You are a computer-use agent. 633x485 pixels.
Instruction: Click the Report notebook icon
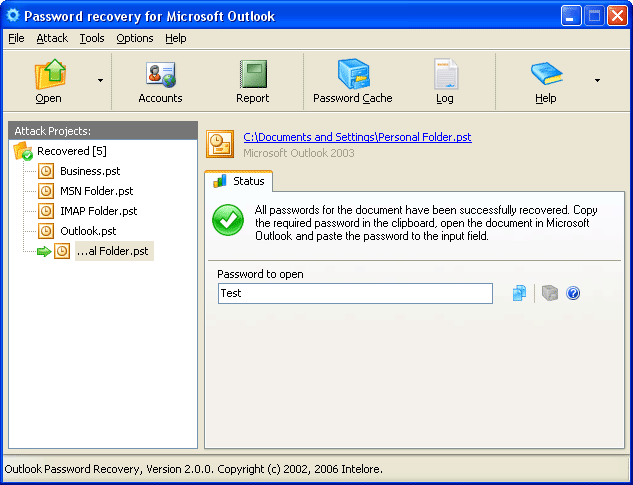pos(253,74)
